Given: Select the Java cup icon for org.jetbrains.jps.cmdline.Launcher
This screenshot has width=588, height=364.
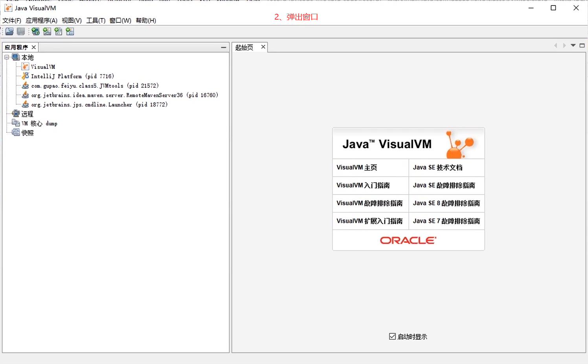Looking at the screenshot, I should [x=25, y=104].
